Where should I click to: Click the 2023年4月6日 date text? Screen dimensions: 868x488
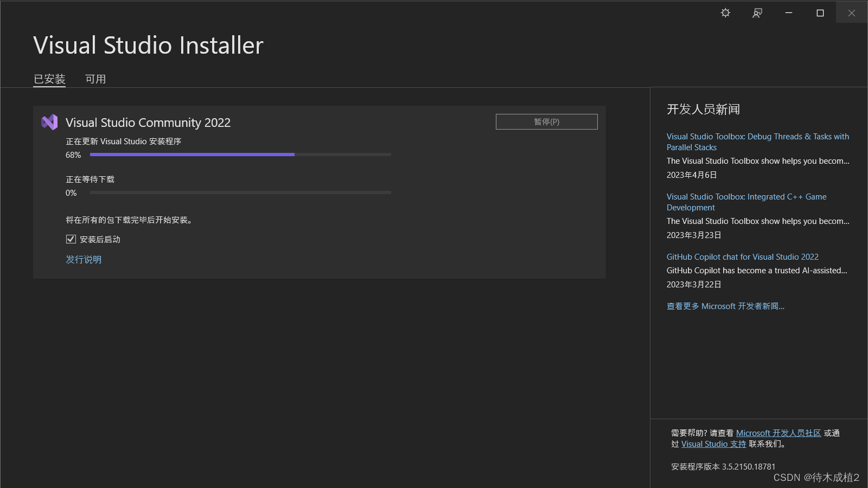692,175
